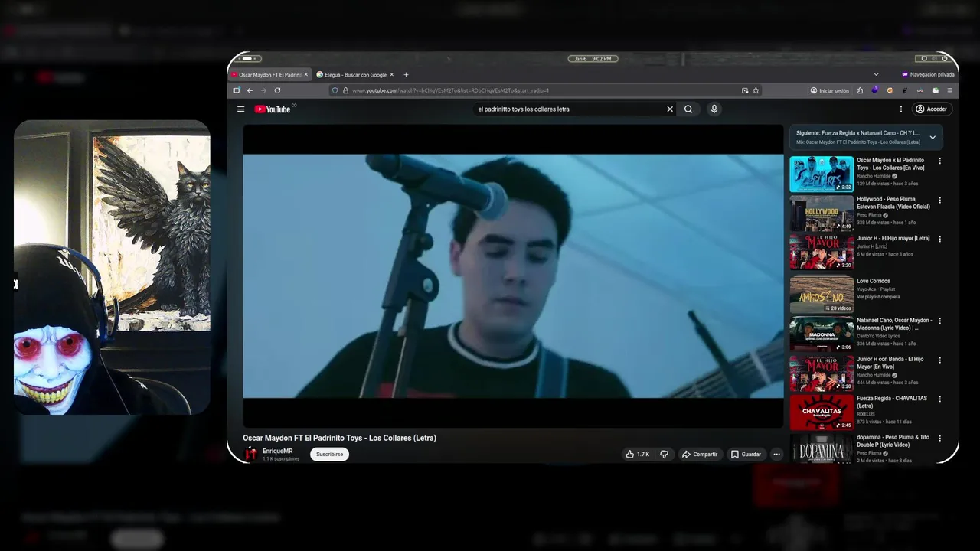Clear the search box with the X
The height and width of the screenshot is (551, 980).
(x=670, y=109)
